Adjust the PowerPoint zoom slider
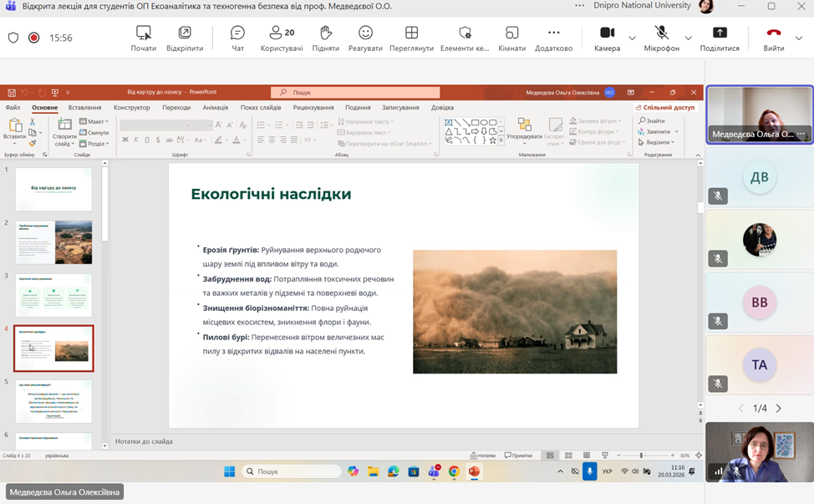The width and height of the screenshot is (814, 504). point(641,456)
